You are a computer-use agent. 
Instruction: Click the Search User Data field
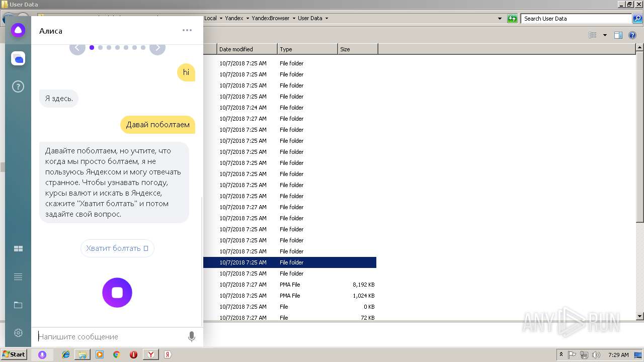click(x=576, y=19)
